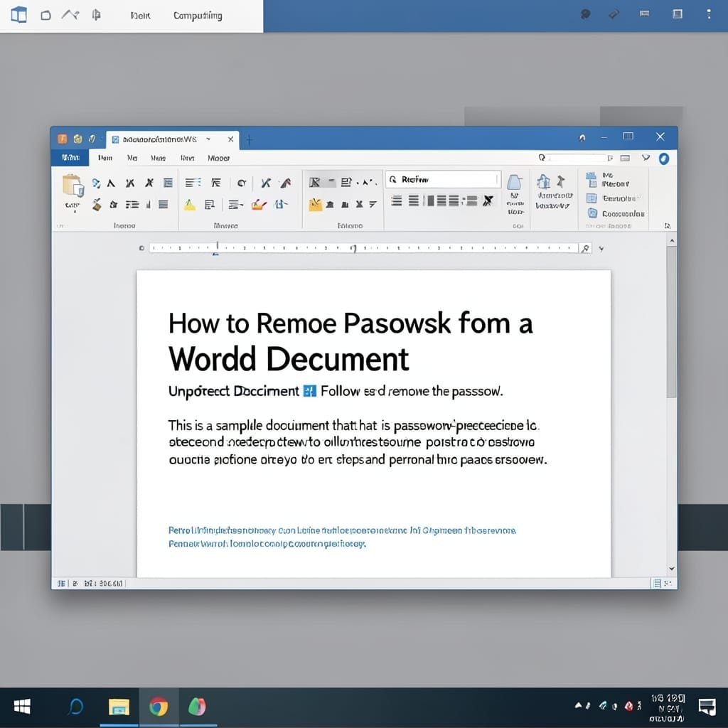Screen dimensions: 728x728
Task: Click the blue building icon above Aronroor
Action: [544, 181]
